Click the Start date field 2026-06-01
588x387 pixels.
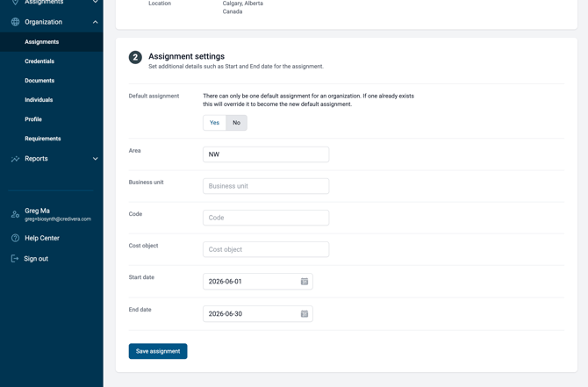pos(258,281)
